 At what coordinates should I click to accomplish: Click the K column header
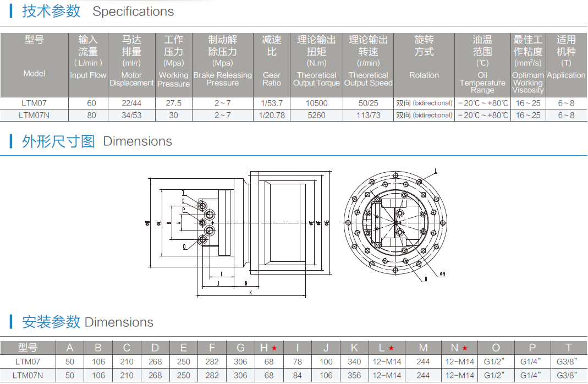coord(354,348)
